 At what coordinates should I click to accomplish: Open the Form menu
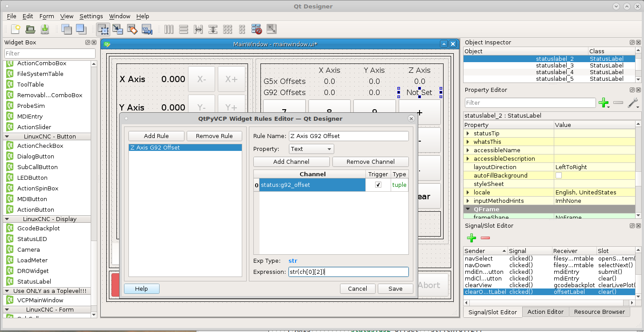point(47,16)
